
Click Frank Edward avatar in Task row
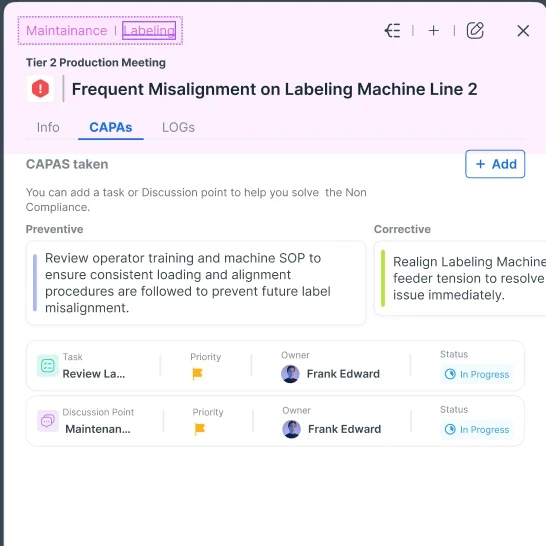[x=290, y=374]
